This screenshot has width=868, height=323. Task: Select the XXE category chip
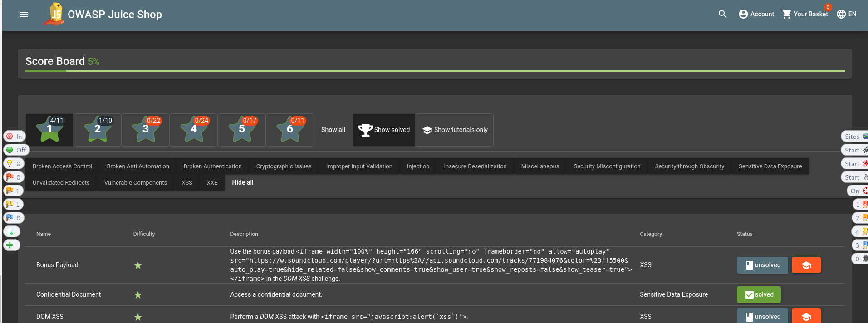(212, 182)
